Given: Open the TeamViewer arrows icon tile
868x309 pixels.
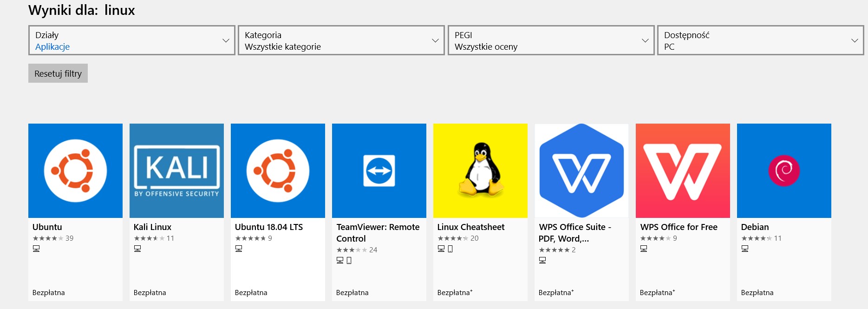Looking at the screenshot, I should coord(379,171).
